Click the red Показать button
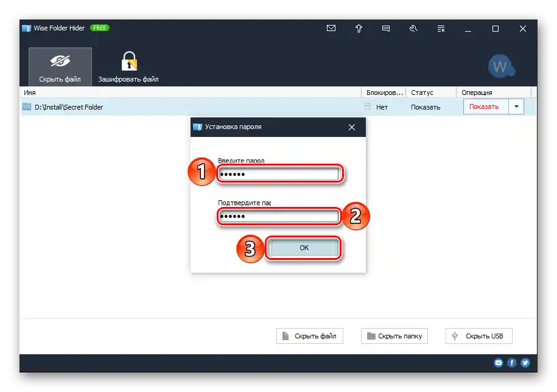Viewport: 557px width, 392px height. coord(486,107)
